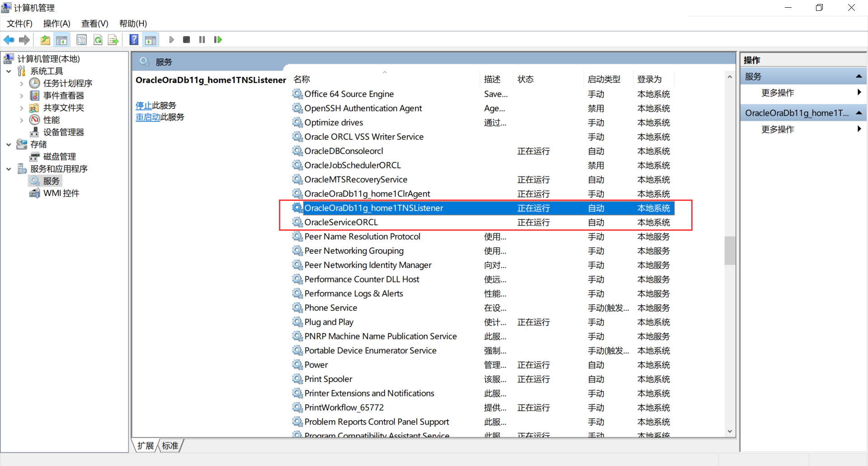Screen dimensions: 868x466
Task: Click the Forward arrow in toolbar
Action: tap(24, 40)
